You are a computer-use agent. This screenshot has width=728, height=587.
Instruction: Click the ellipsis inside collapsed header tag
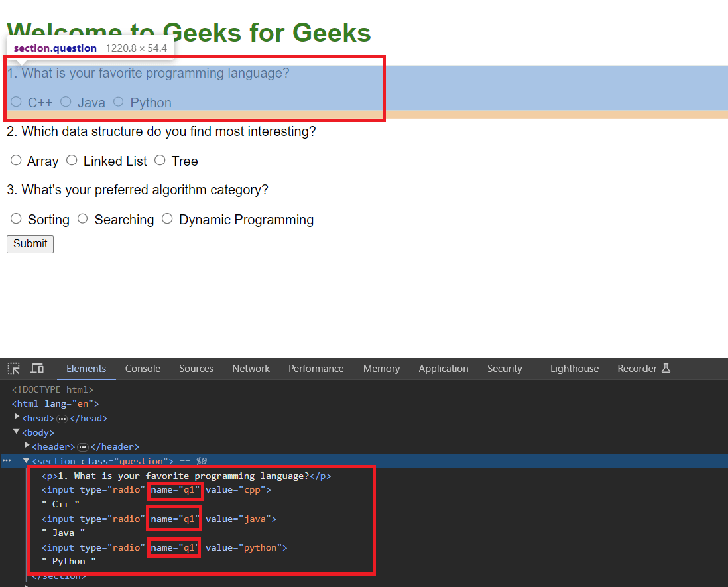pos(83,447)
